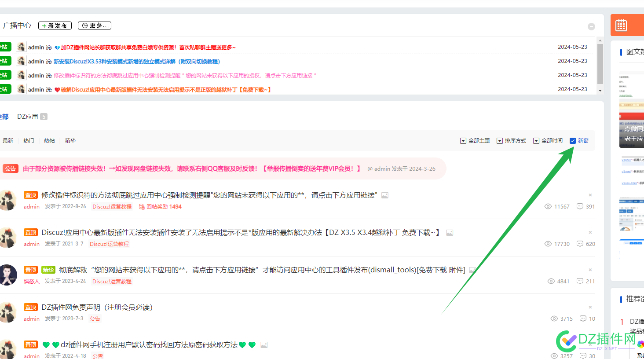
Task: Open the orange calendar icon button
Action: (621, 25)
